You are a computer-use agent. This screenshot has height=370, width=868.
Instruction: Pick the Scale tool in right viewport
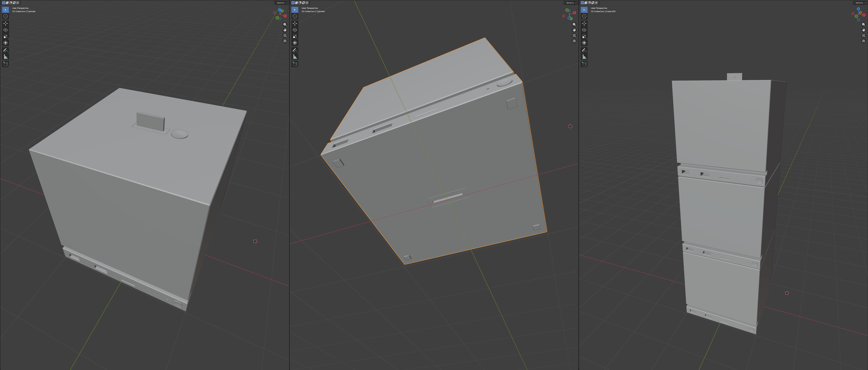coord(584,36)
